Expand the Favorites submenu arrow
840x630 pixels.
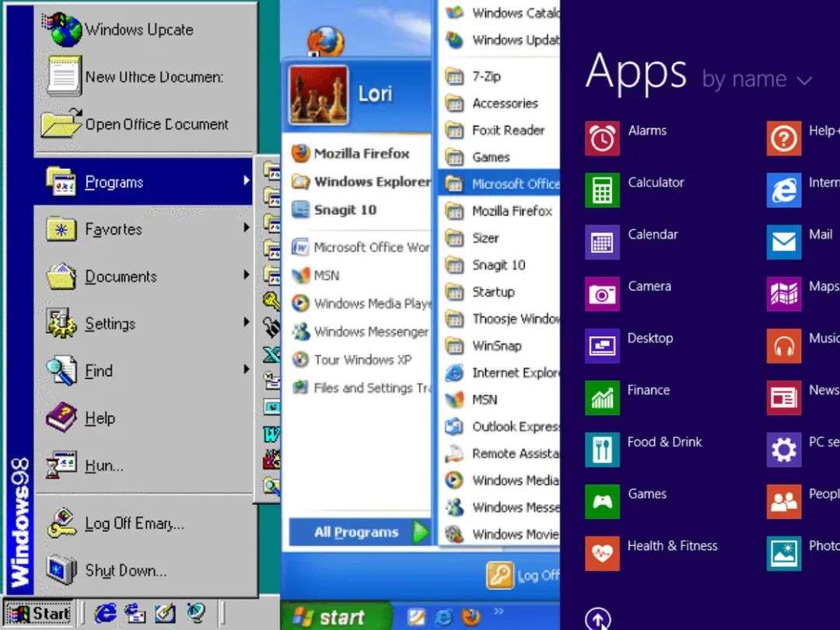246,228
